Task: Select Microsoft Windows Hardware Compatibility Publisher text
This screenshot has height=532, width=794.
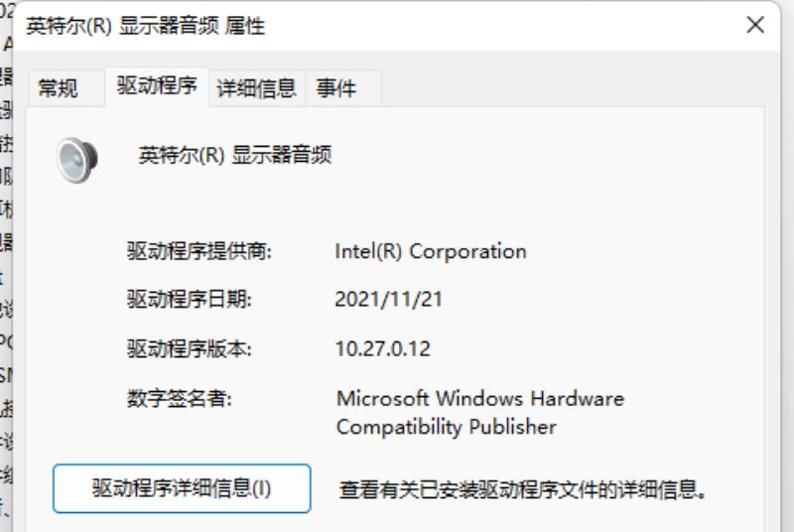Action: click(x=480, y=413)
